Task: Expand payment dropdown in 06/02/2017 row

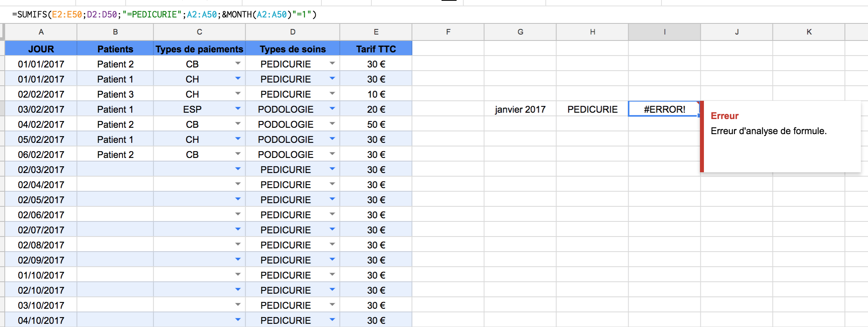Action: 238,154
